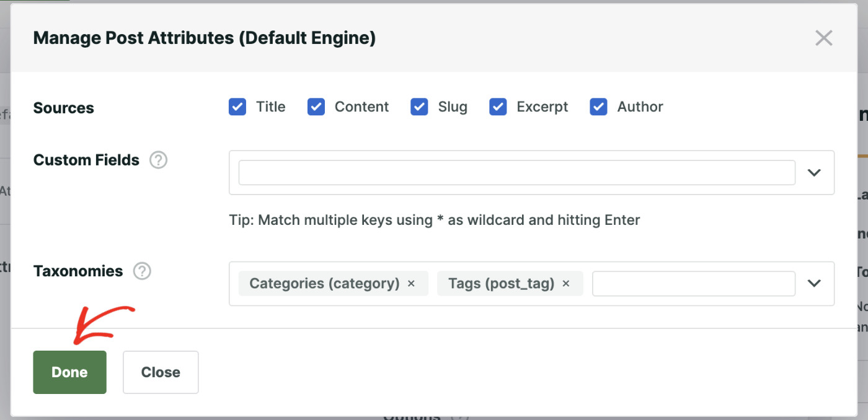The width and height of the screenshot is (868, 420).
Task: Click the wildcard tip text under Custom Fields
Action: [x=434, y=220]
